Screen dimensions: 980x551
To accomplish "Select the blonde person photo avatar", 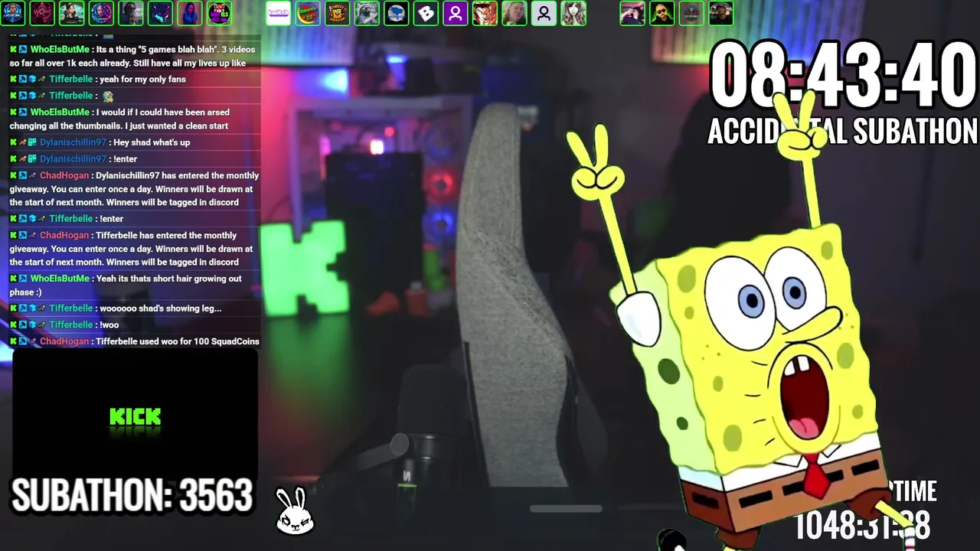I will tap(514, 13).
